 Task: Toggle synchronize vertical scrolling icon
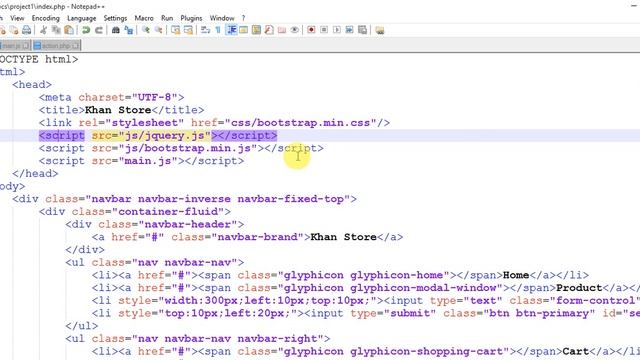tap(176, 30)
